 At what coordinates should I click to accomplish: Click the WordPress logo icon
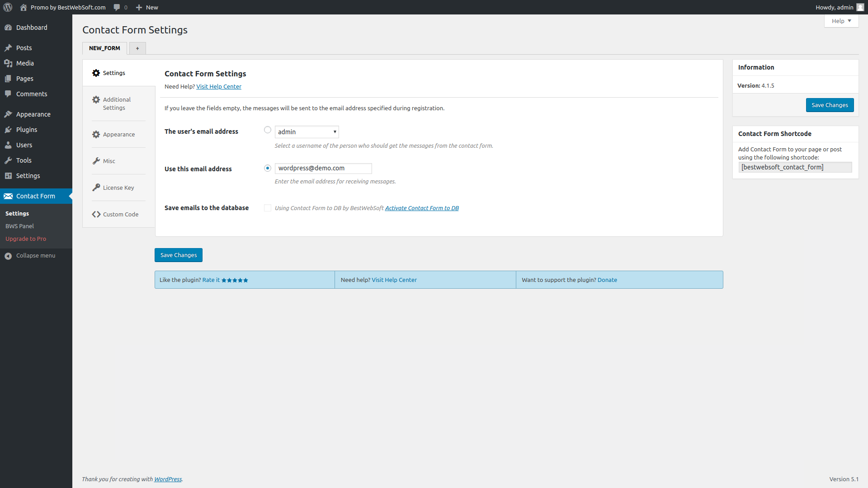click(x=8, y=7)
